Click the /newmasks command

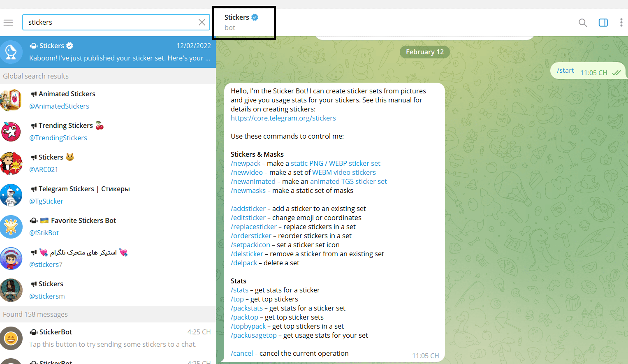click(248, 190)
